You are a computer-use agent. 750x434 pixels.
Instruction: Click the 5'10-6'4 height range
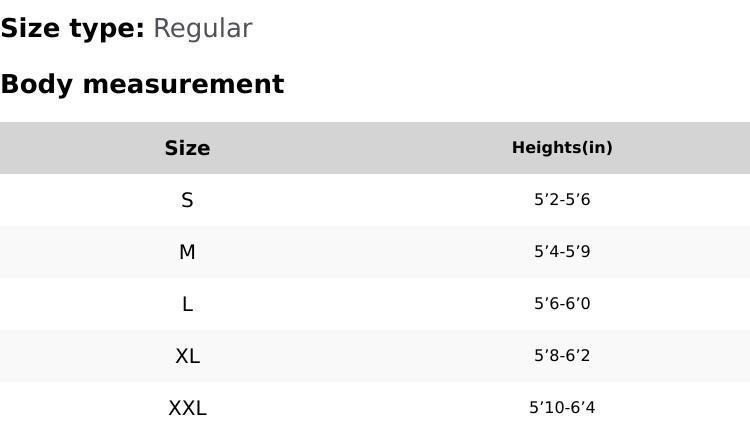562,408
